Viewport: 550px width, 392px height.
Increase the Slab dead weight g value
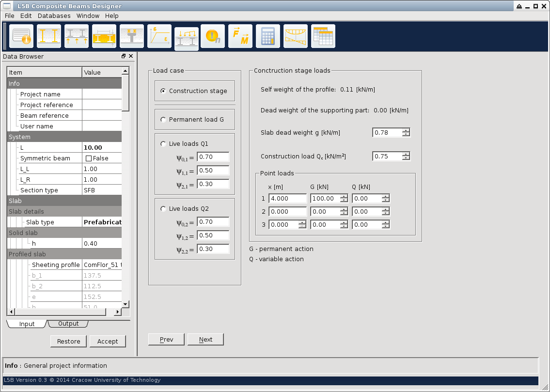(x=406, y=130)
